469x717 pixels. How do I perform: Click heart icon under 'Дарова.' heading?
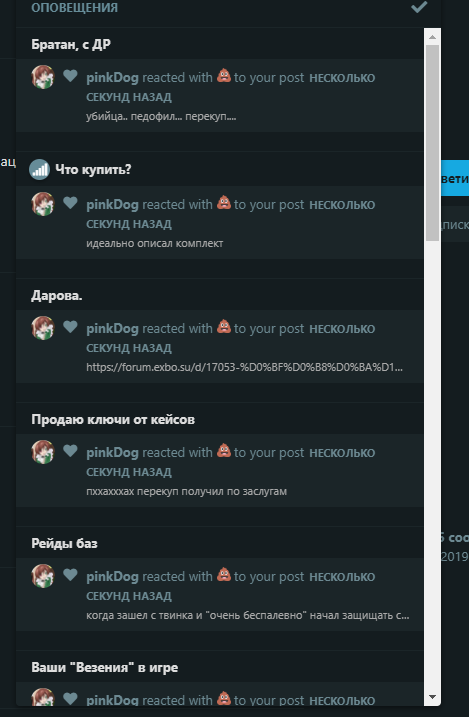click(70, 326)
